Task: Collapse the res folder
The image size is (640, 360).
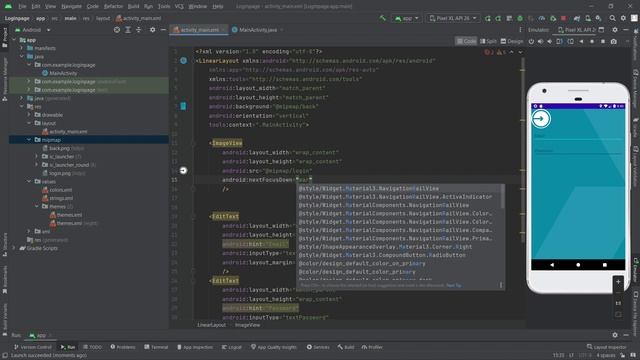Action: [22, 106]
